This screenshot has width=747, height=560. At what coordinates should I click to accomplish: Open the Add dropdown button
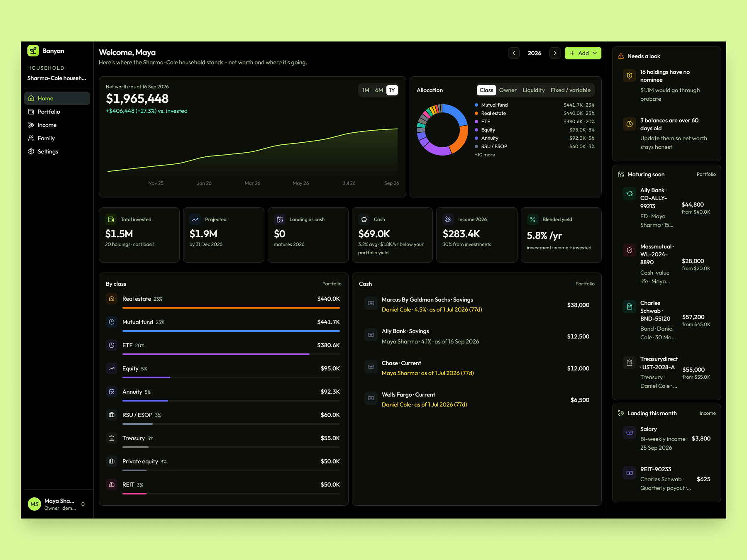click(x=583, y=53)
